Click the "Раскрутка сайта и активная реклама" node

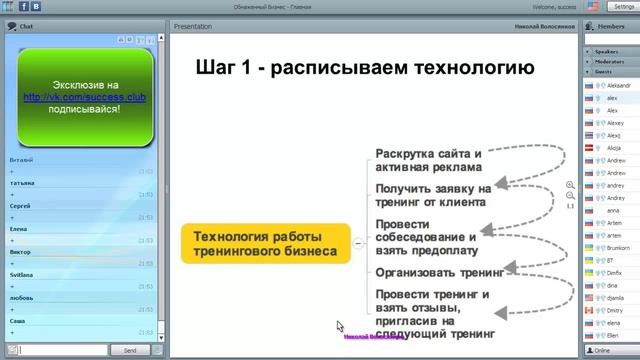429,160
